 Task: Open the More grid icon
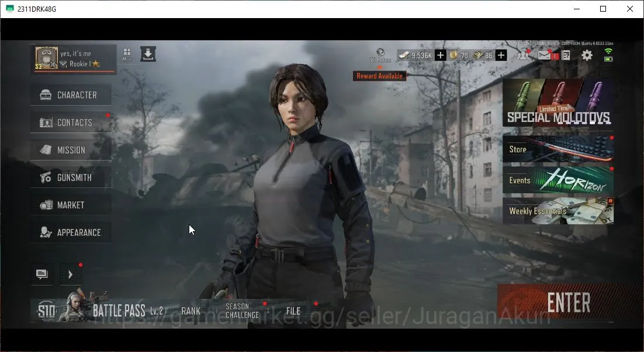pyautogui.click(x=127, y=54)
